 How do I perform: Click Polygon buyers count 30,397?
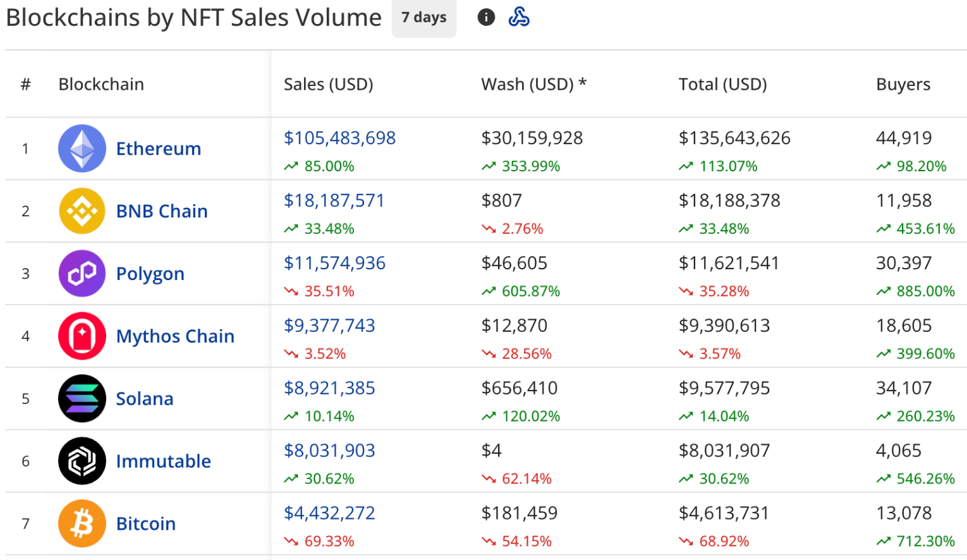[x=904, y=263]
